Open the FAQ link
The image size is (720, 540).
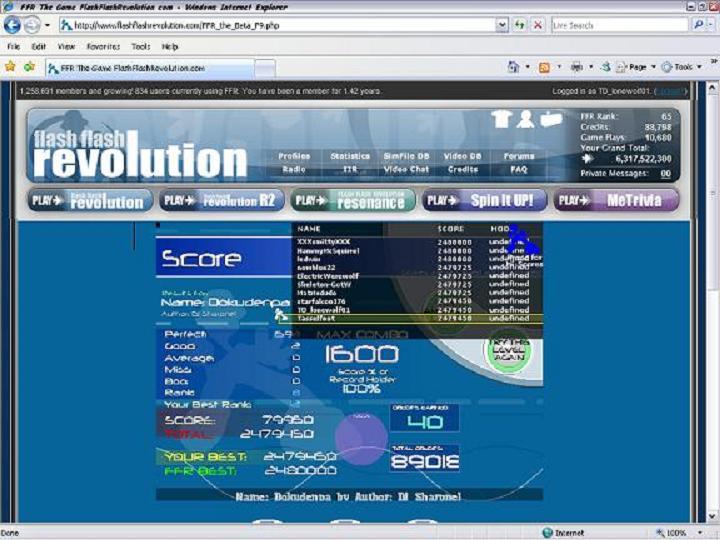click(519, 169)
